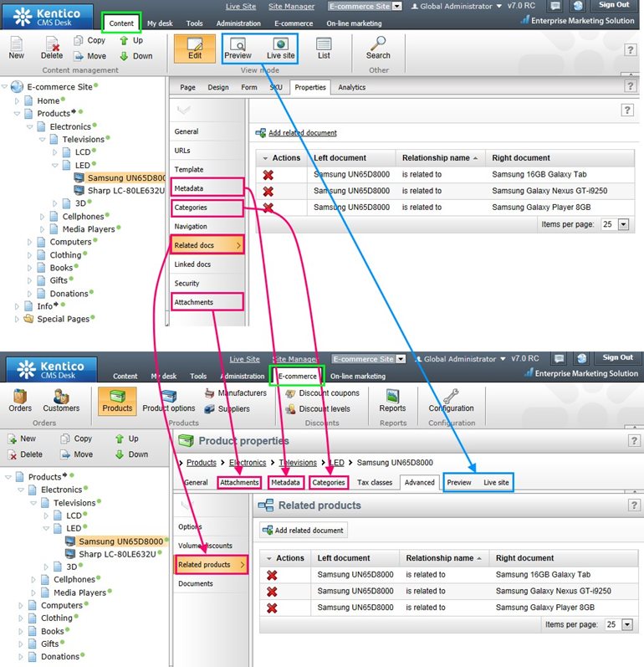
Task: Click Add related document link in top panel
Action: coord(302,133)
